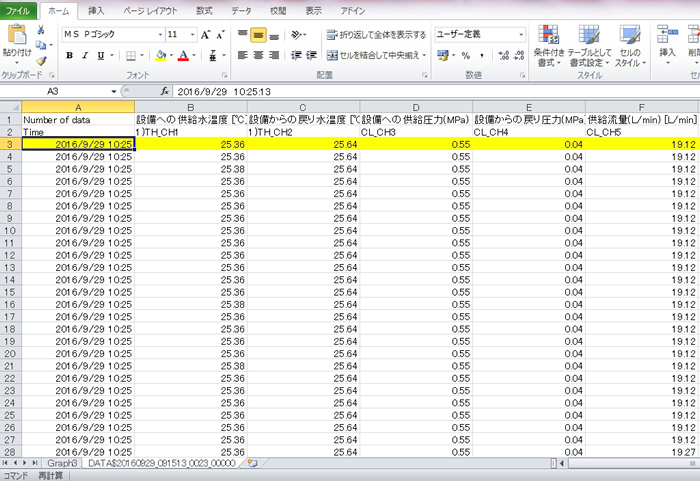Select the row 10 header
The image size is (700, 481).
point(10,231)
